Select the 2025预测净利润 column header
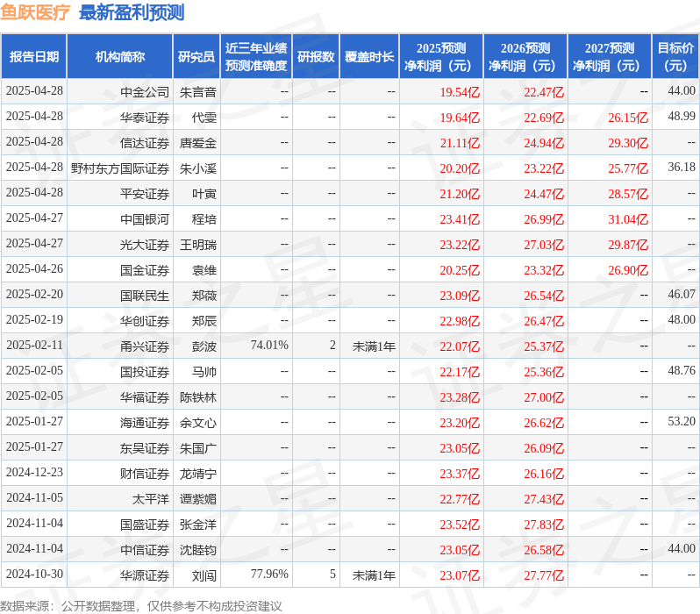Viewport: 700px width, 614px height. pos(441,57)
